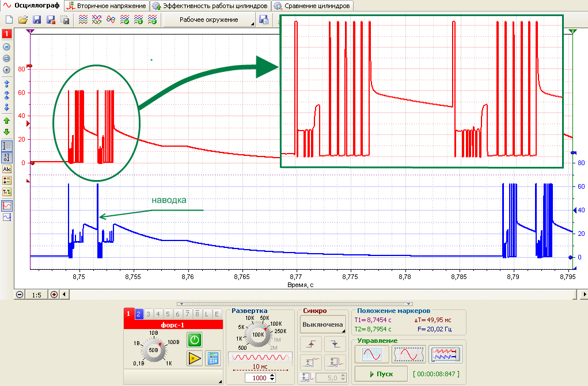The width and height of the screenshot is (588, 386).
Task: Switch to the Эффективность работы цилиндров tab
Action: pos(211,6)
